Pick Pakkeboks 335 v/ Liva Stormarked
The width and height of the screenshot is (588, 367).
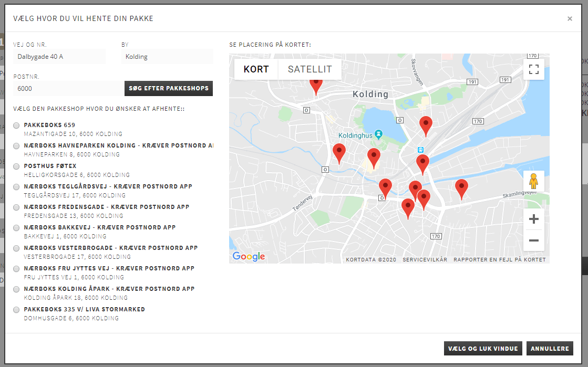click(16, 310)
